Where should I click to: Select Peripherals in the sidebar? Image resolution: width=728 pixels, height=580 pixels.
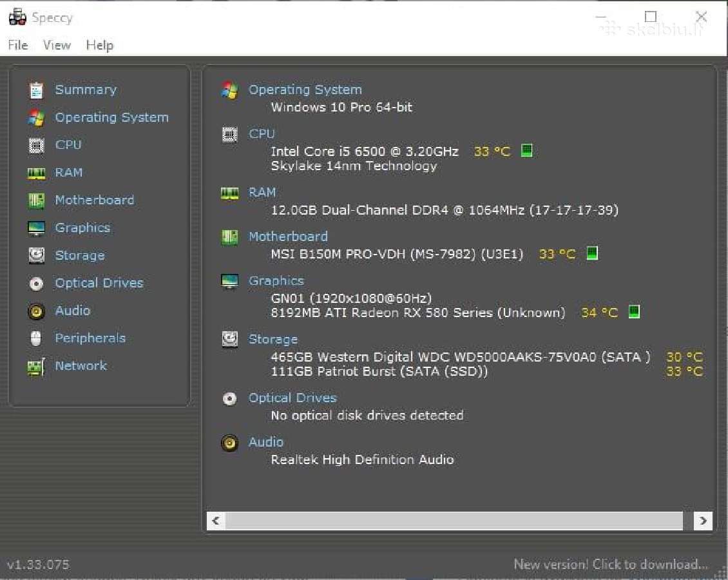click(90, 338)
